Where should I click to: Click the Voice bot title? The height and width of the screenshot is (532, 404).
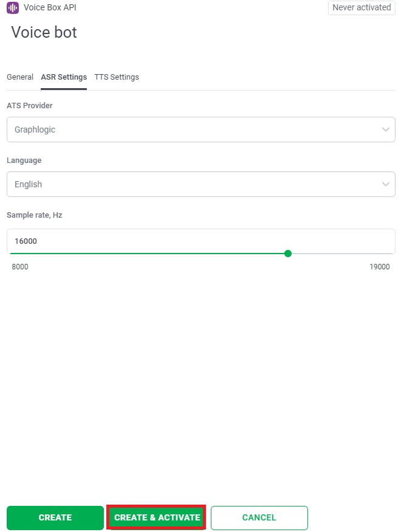(44, 32)
